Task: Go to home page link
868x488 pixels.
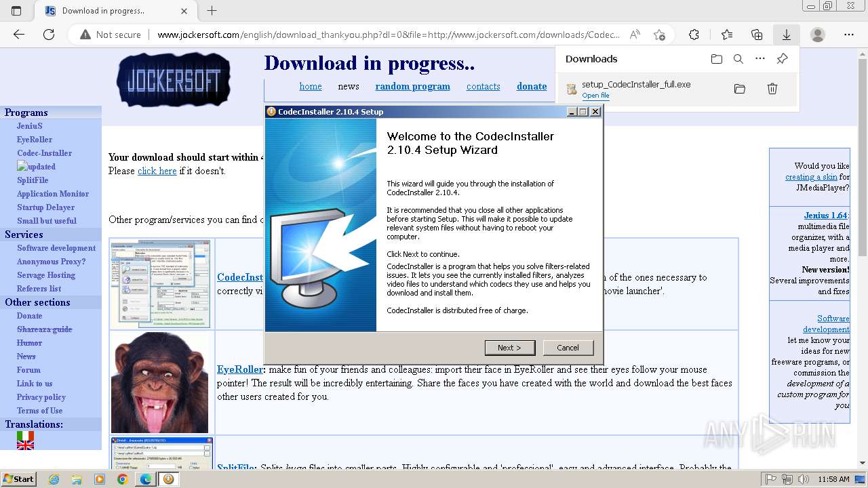Action: click(x=311, y=86)
